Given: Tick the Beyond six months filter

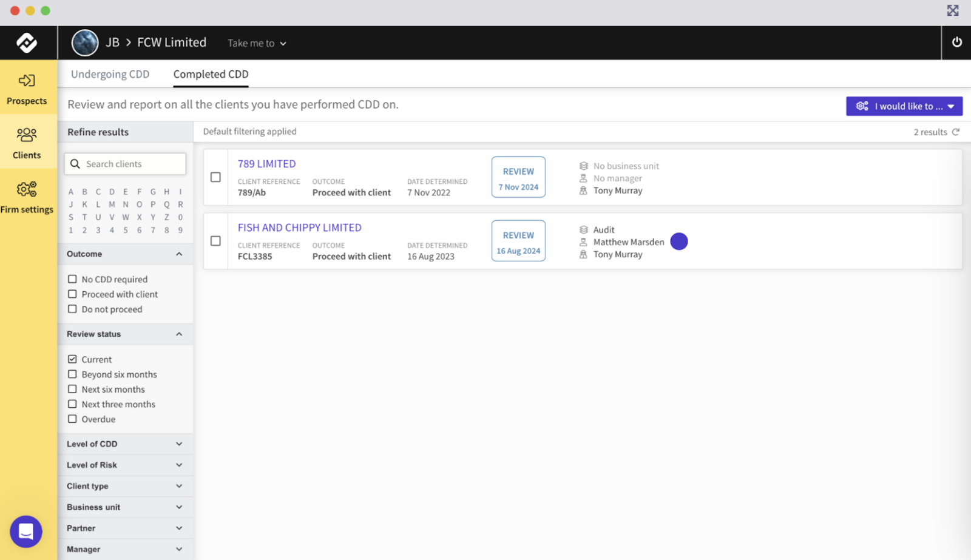Looking at the screenshot, I should (72, 374).
